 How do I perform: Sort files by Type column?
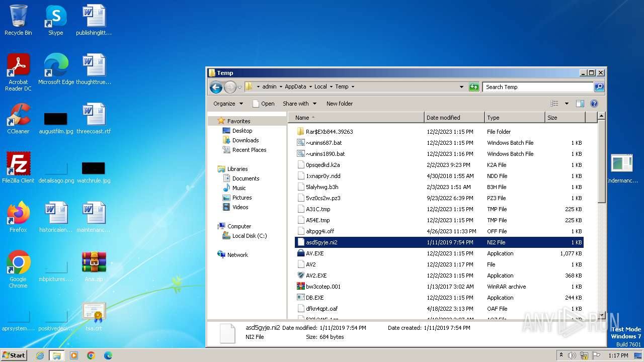[x=515, y=118]
